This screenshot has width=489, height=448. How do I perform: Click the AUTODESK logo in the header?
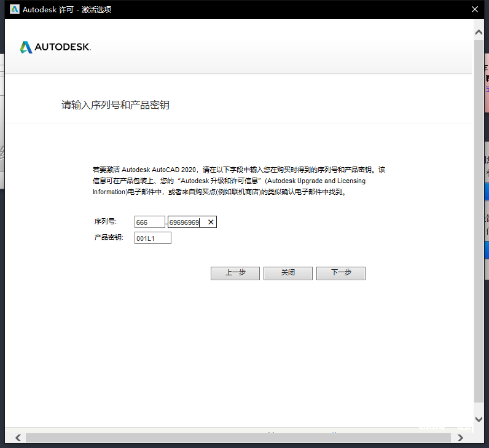coord(55,47)
